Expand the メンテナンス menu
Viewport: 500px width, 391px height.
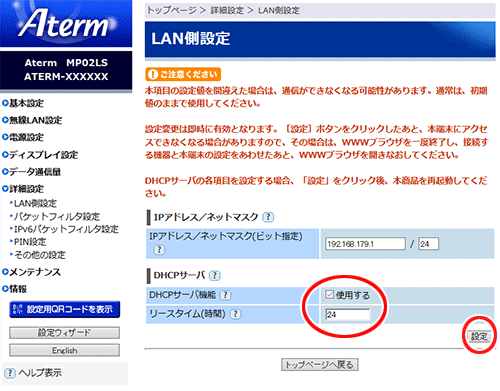[x=32, y=272]
